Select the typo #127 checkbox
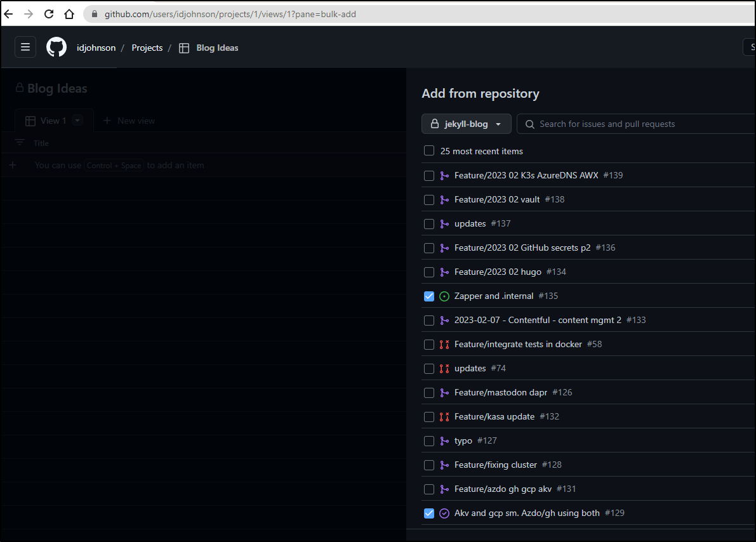The image size is (756, 542). (429, 440)
